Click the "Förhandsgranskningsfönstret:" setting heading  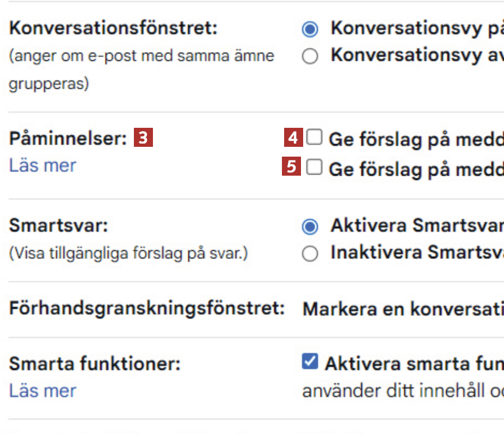tap(147, 308)
